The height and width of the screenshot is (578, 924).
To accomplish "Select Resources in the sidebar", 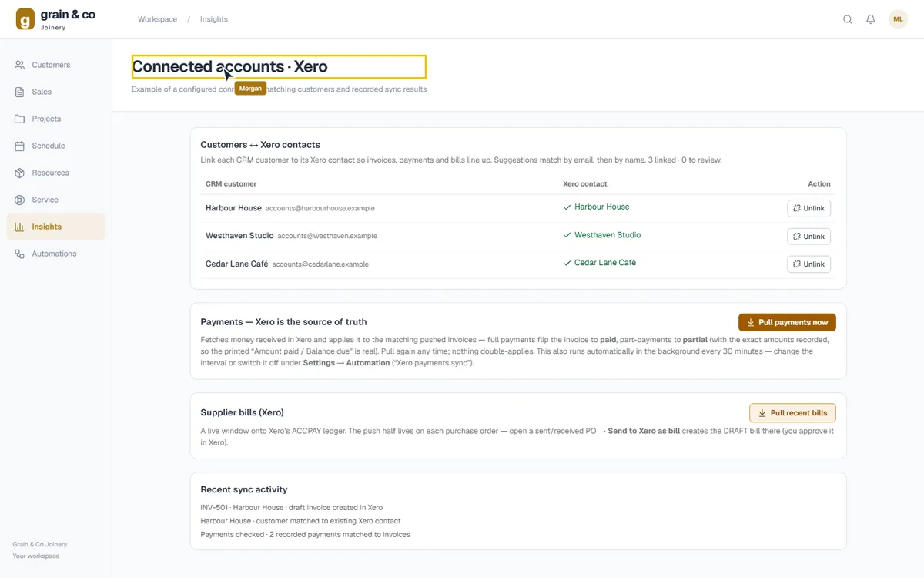I will [x=55, y=173].
